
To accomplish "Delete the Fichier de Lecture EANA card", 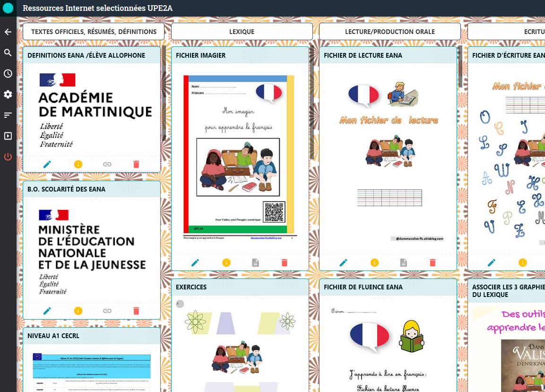I will coord(433,262).
